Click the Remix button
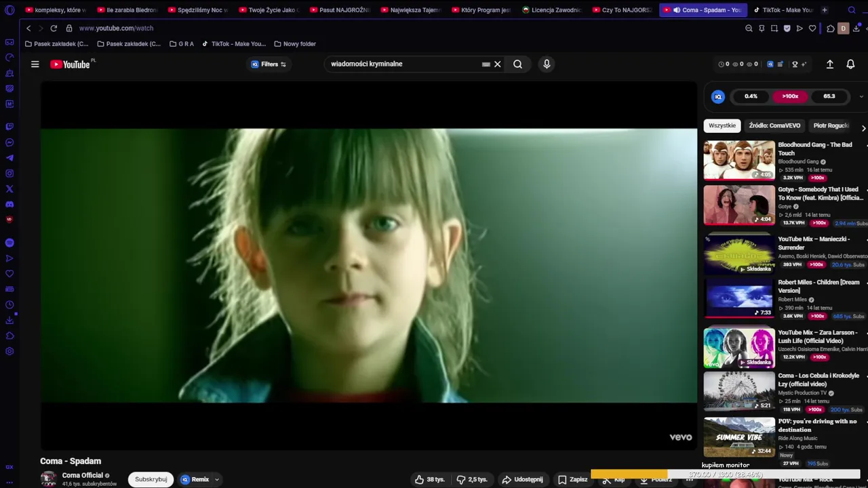 pyautogui.click(x=195, y=479)
